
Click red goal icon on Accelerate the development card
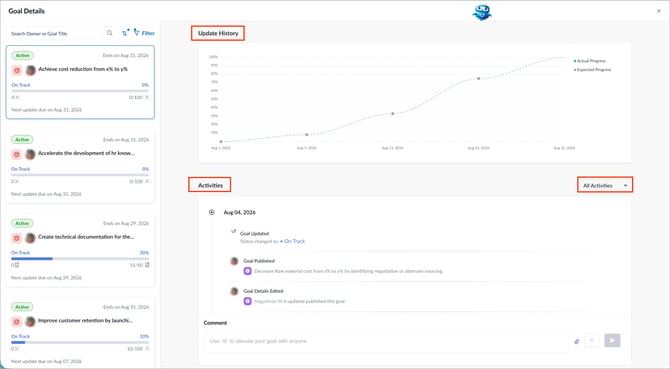coord(17,154)
